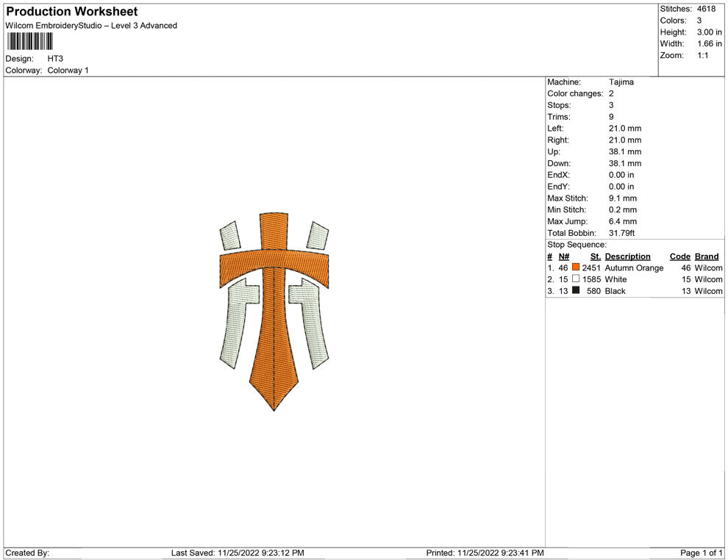
Task: Select the Black thread color swatch
Action: pos(576,291)
